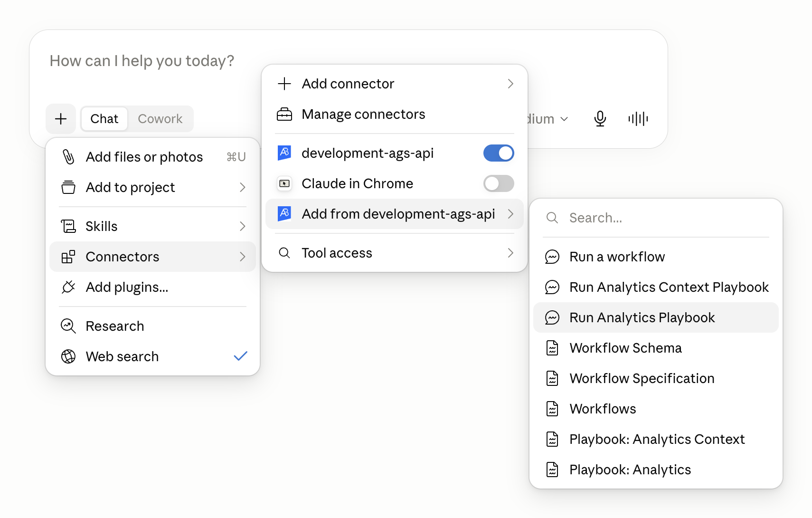Click the Research magnifier icon
The image size is (812, 518).
[x=68, y=326]
